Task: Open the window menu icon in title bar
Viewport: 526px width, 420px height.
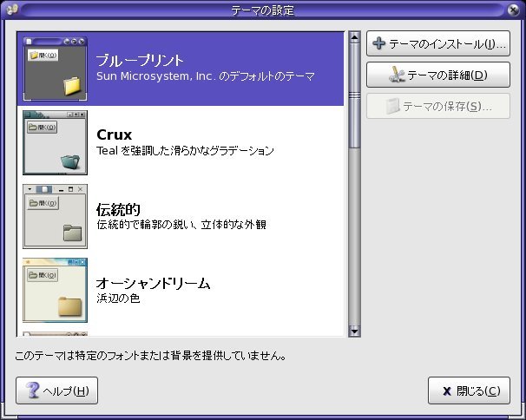Action: pos(12,10)
